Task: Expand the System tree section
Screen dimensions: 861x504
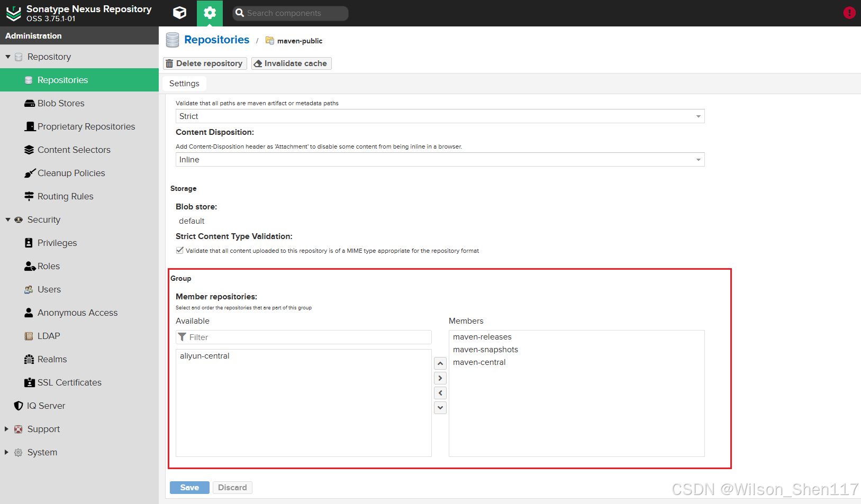Action: tap(6, 452)
